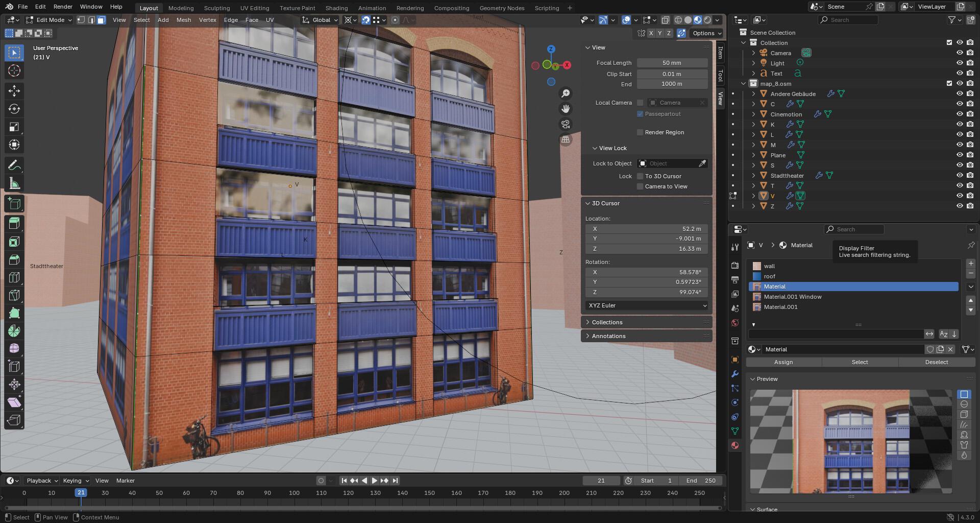Select the Rotate tool
Viewport: 980px width, 523px height.
[14, 109]
